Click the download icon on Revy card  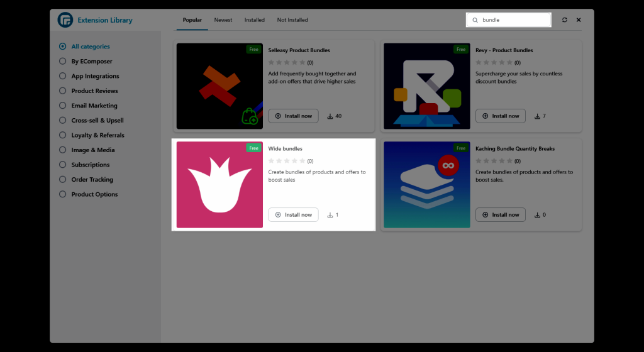tap(537, 116)
